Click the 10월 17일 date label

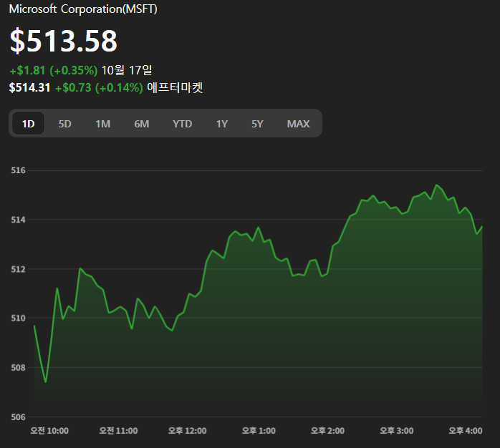coord(127,70)
